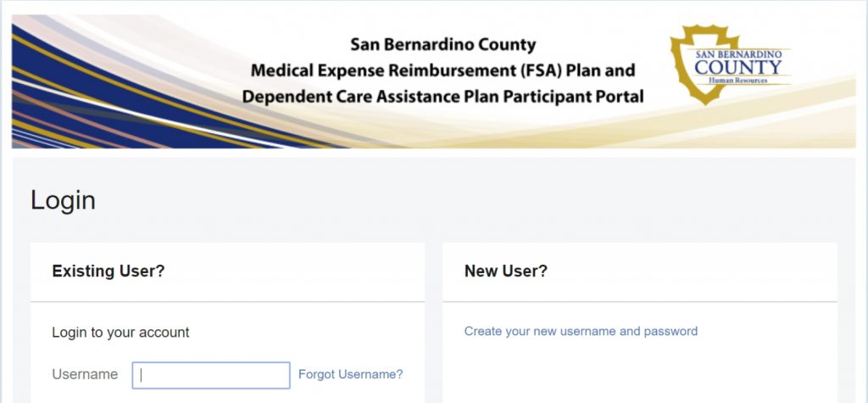Open the Forgot Username? link
This screenshot has width=868, height=403.
350,374
